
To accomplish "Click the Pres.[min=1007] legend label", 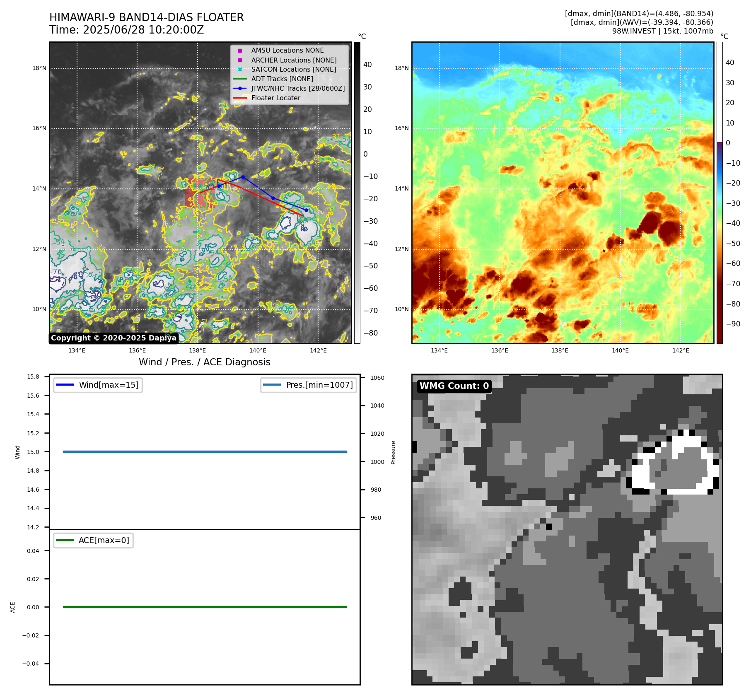I will click(x=319, y=385).
